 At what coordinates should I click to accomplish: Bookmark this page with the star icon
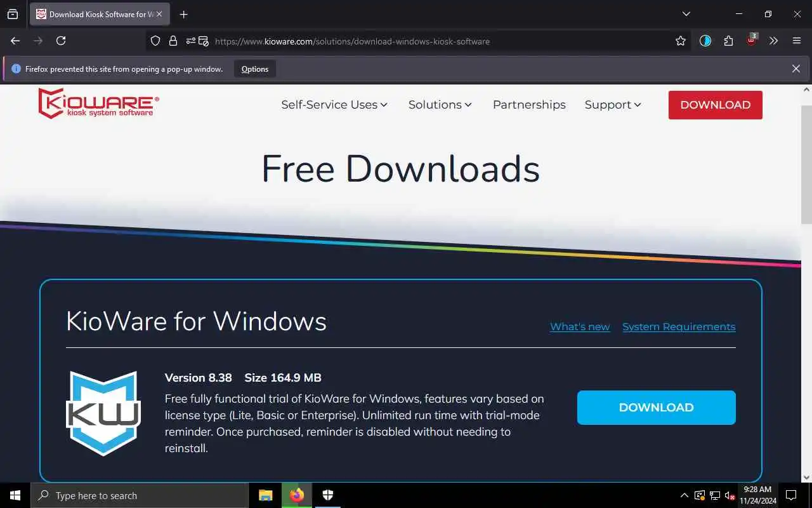pyautogui.click(x=681, y=41)
